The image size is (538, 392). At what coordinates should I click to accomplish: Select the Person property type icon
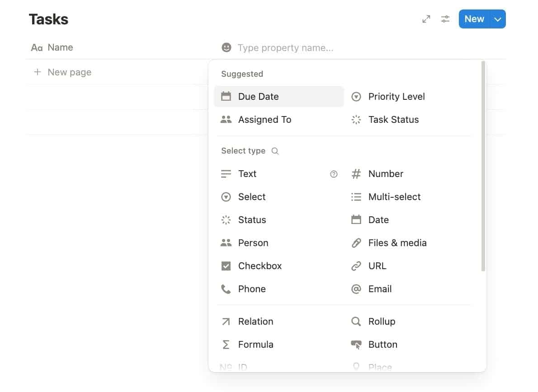click(226, 243)
